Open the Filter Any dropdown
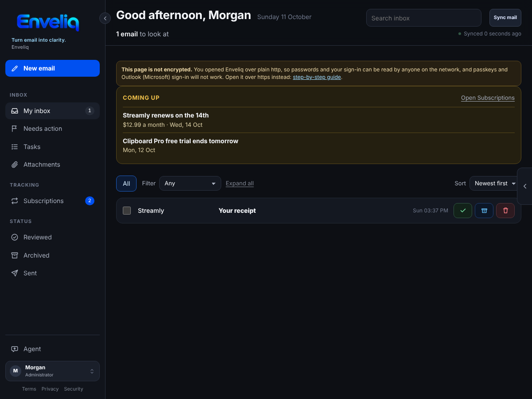 coord(190,184)
